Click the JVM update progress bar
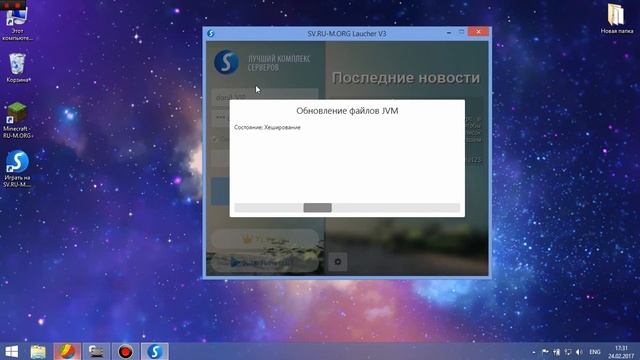The image size is (640, 360). pyautogui.click(x=347, y=208)
